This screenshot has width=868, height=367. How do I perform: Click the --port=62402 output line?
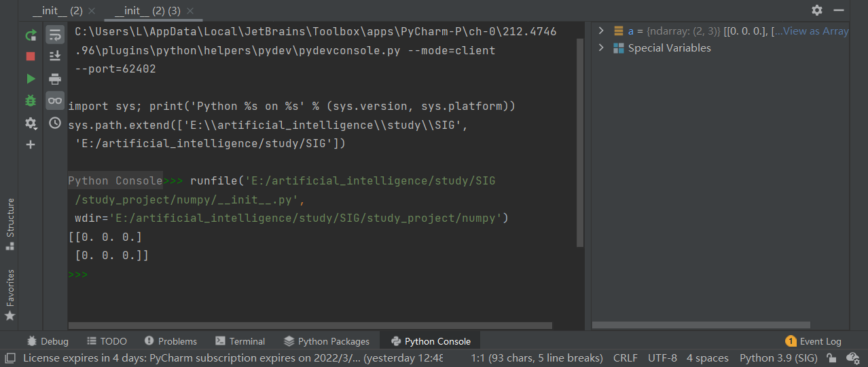point(115,69)
